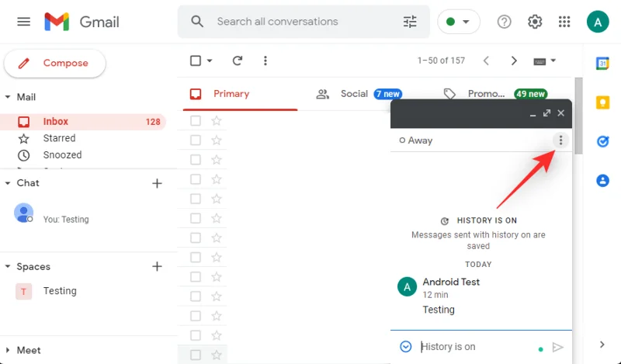
Task: Click Android Test sender name
Action: 451,282
